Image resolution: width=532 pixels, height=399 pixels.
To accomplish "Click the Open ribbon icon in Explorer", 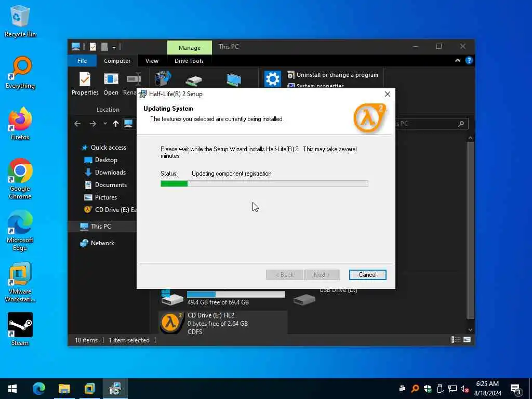I will (111, 84).
